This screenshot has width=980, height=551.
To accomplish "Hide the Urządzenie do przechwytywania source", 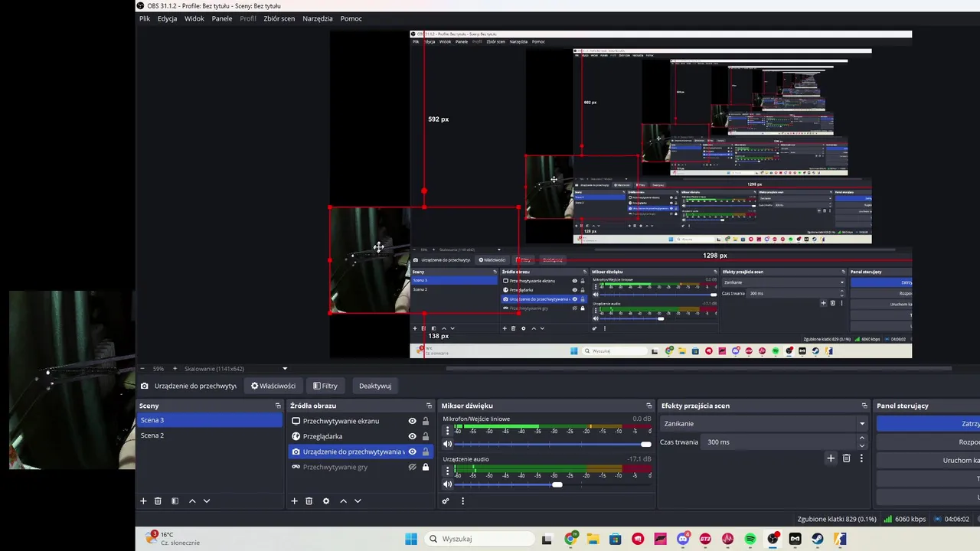I will (x=412, y=452).
